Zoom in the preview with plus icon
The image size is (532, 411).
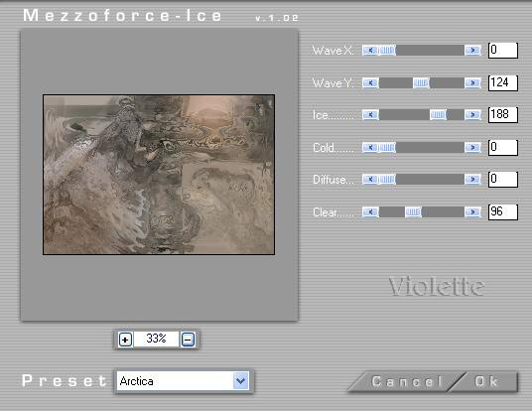pyautogui.click(x=125, y=340)
